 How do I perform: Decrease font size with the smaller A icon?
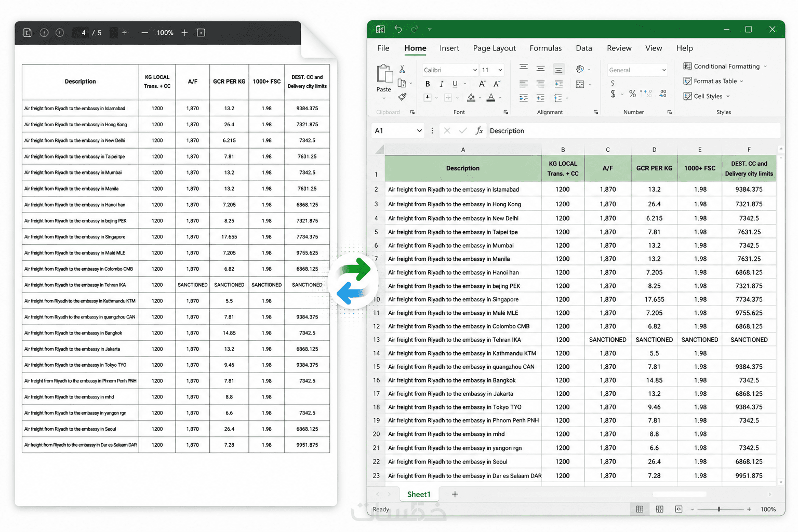pos(497,84)
